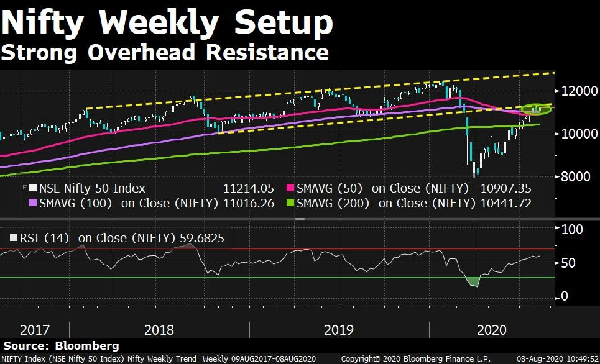The image size is (600, 364).
Task: Click the 2018 label on the time axis
Action: coord(158,329)
